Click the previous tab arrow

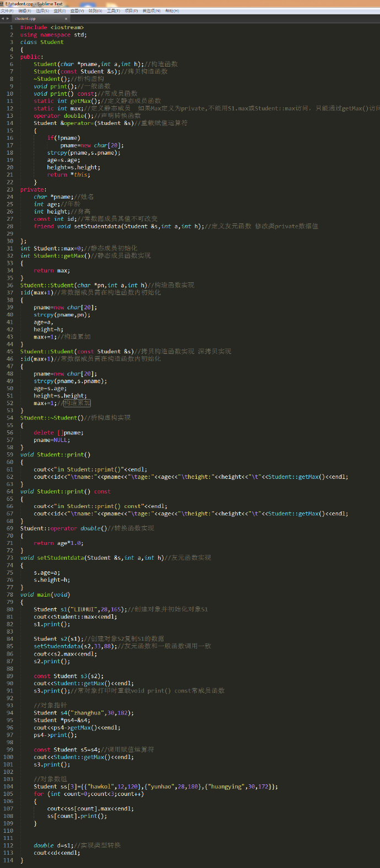tap(3, 18)
